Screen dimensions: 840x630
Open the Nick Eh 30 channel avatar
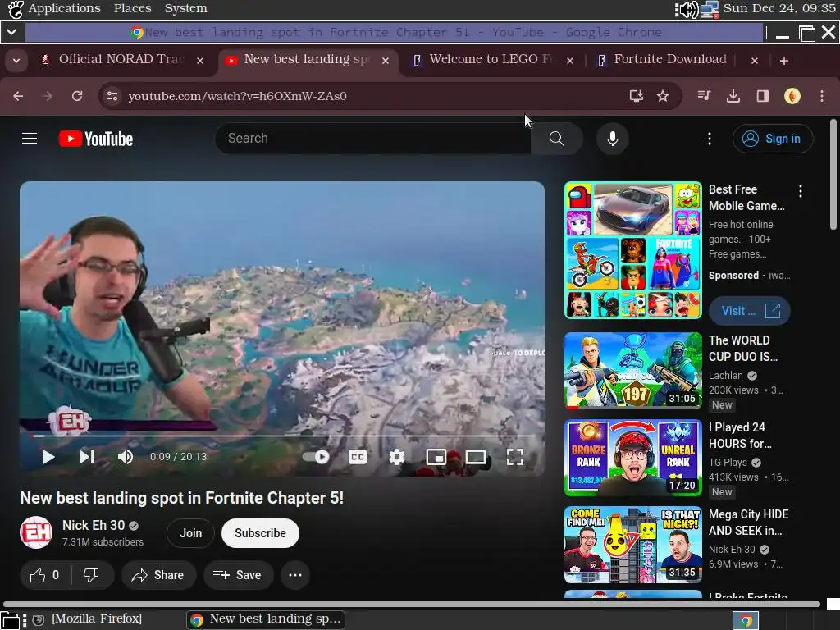[x=36, y=532]
